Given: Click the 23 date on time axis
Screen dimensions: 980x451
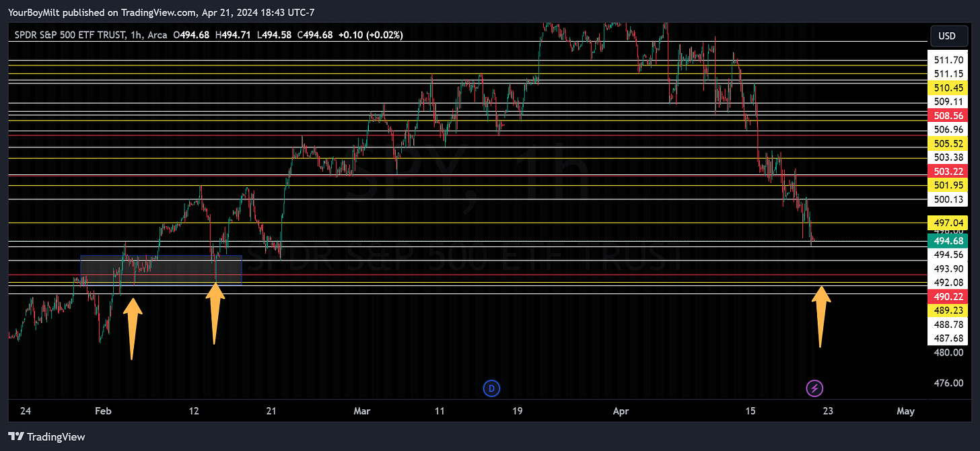Looking at the screenshot, I should pyautogui.click(x=828, y=411).
